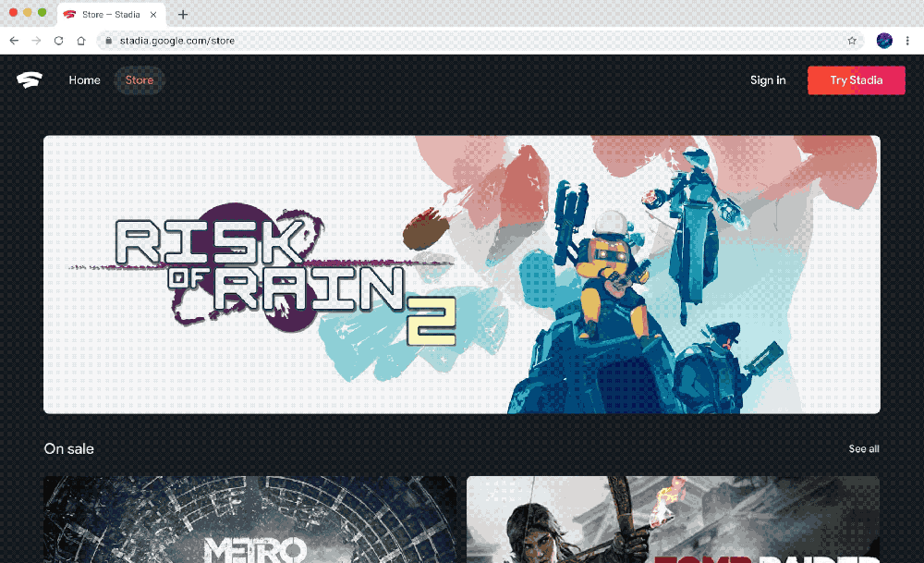The image size is (924, 563).
Task: Focus the stadia.google.com/store address bar
Action: 462,41
